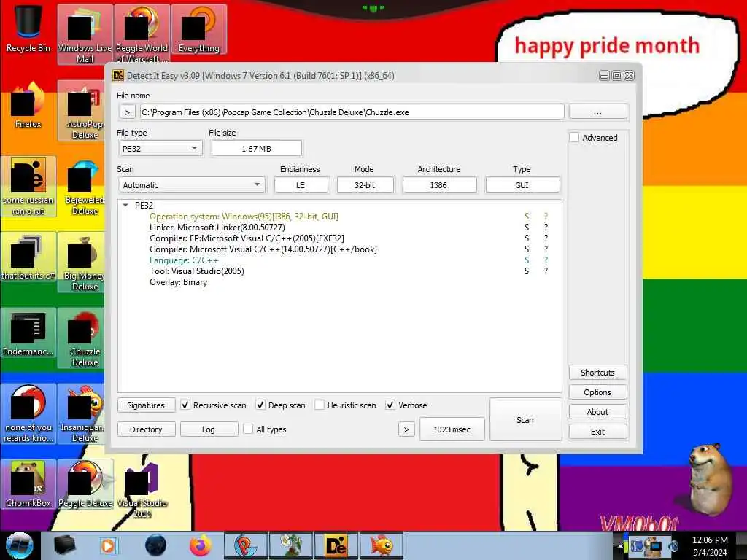Open the Firefox desktop shortcut

[x=28, y=106]
